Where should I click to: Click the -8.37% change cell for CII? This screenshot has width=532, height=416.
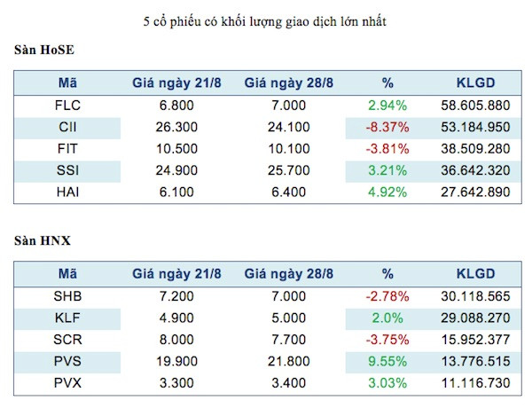click(x=387, y=125)
